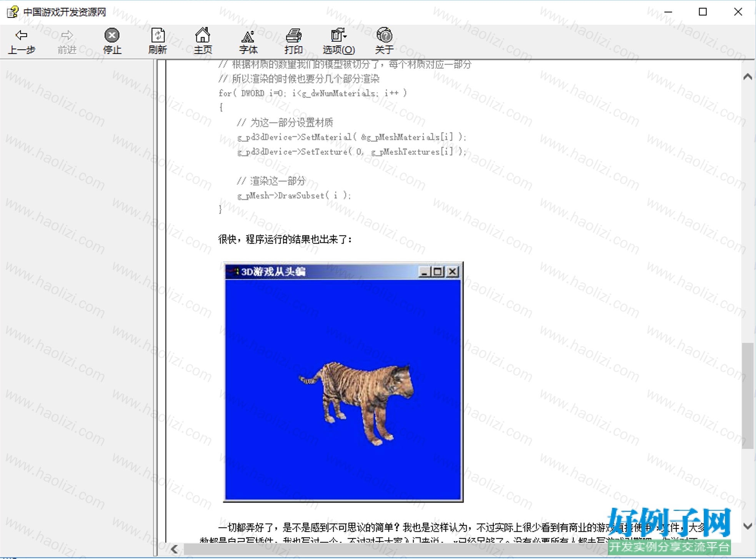Image resolution: width=756 pixels, height=559 pixels.
Task: Click the tiger 3D render screenshot
Action: pyautogui.click(x=343, y=382)
